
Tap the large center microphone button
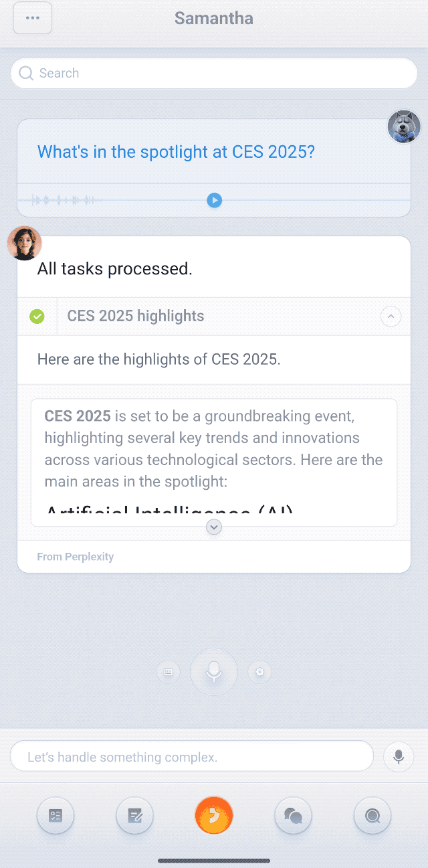pos(214,671)
